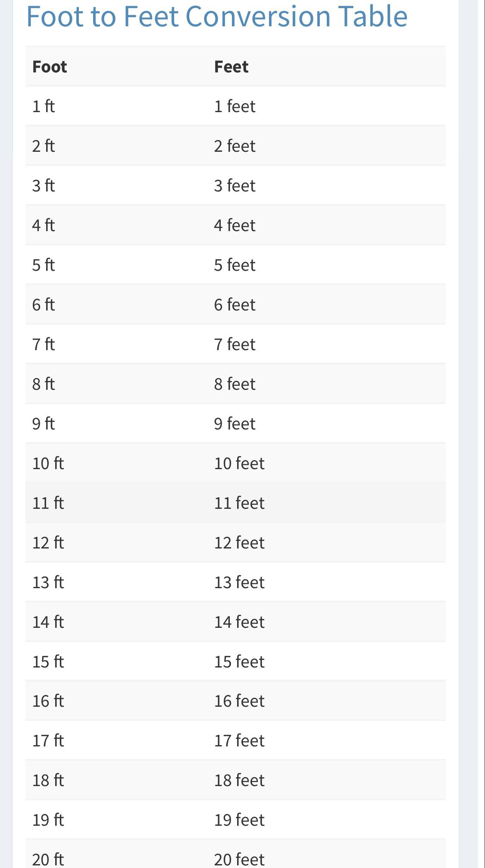Tap the 7 ft value
This screenshot has width=485, height=868.
(44, 345)
